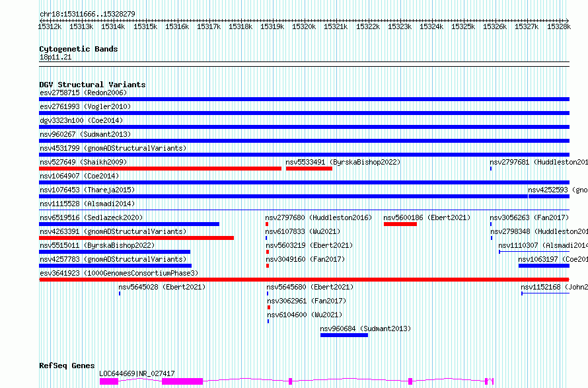This screenshot has height=388, width=588.
Task: Click the 15316k ruler tick label
Action: 177,26
